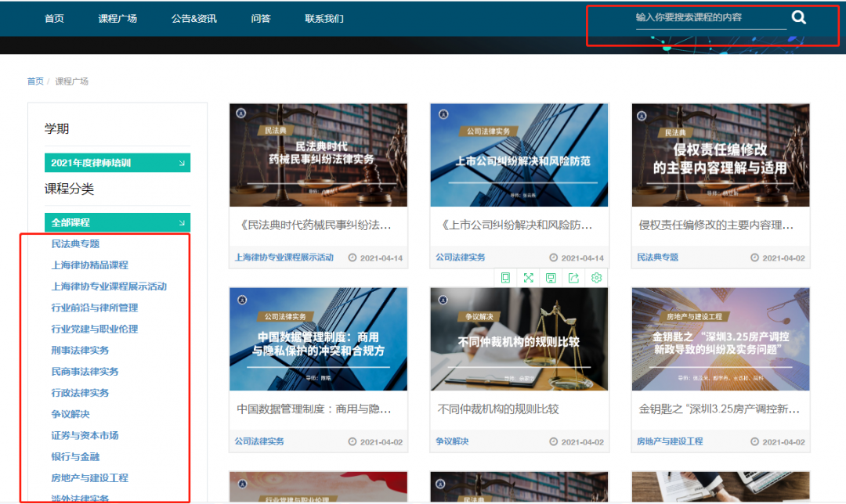Click the magnifier search icon in the header
This screenshot has height=504, width=846.
pyautogui.click(x=798, y=18)
